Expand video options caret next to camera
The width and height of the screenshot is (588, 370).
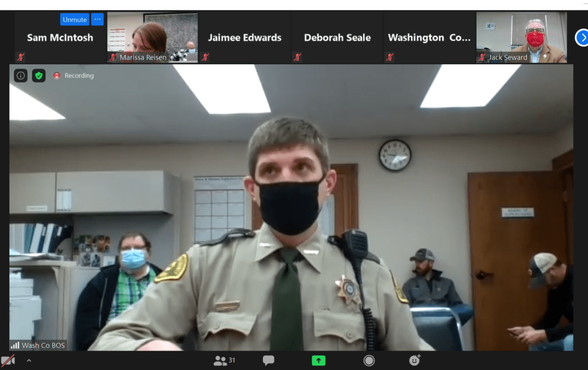coord(29,361)
